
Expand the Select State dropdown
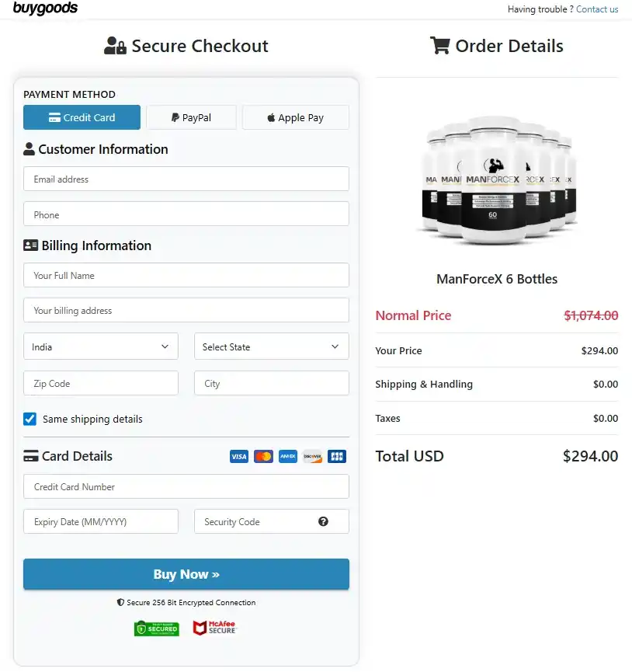coord(271,346)
